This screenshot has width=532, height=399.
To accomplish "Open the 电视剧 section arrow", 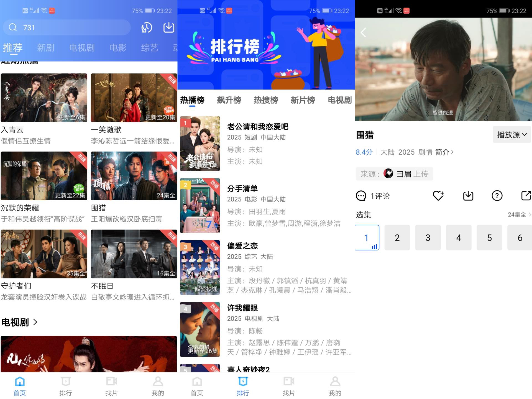I will click(x=35, y=322).
